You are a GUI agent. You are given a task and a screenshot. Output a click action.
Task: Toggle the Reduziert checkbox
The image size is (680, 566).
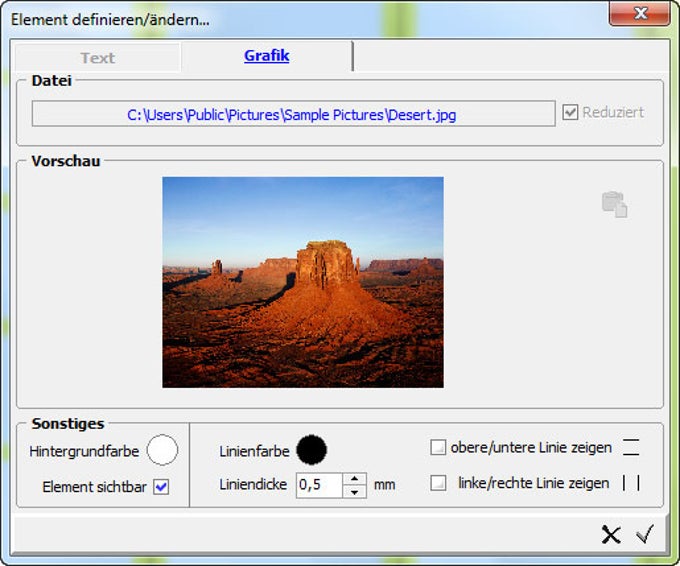tap(570, 112)
